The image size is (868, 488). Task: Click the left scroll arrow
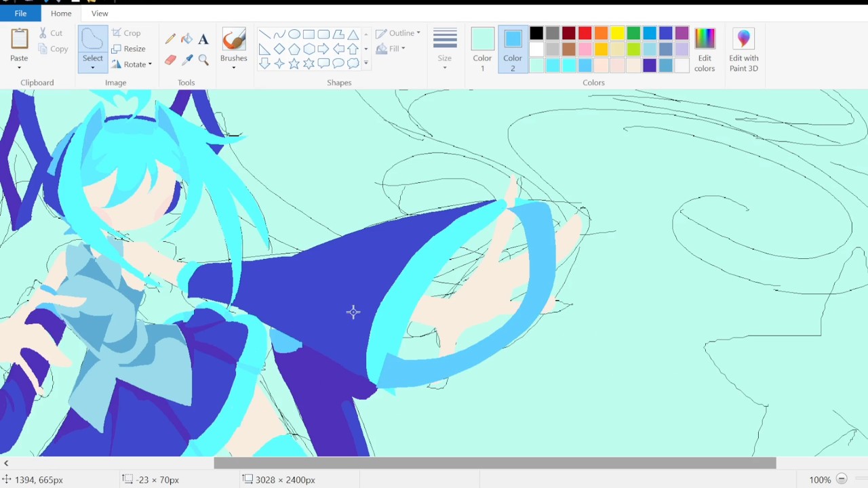click(6, 463)
